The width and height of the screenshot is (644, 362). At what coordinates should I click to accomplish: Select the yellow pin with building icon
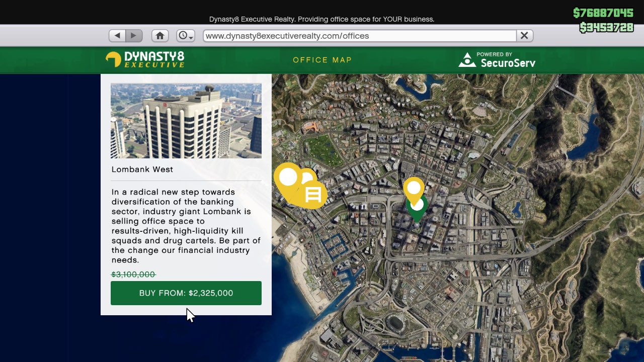pyautogui.click(x=314, y=195)
